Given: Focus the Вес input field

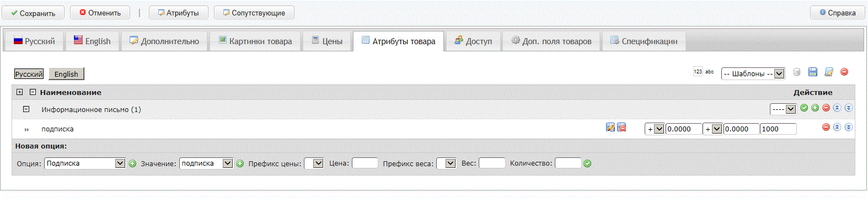Looking at the screenshot, I should tap(492, 163).
